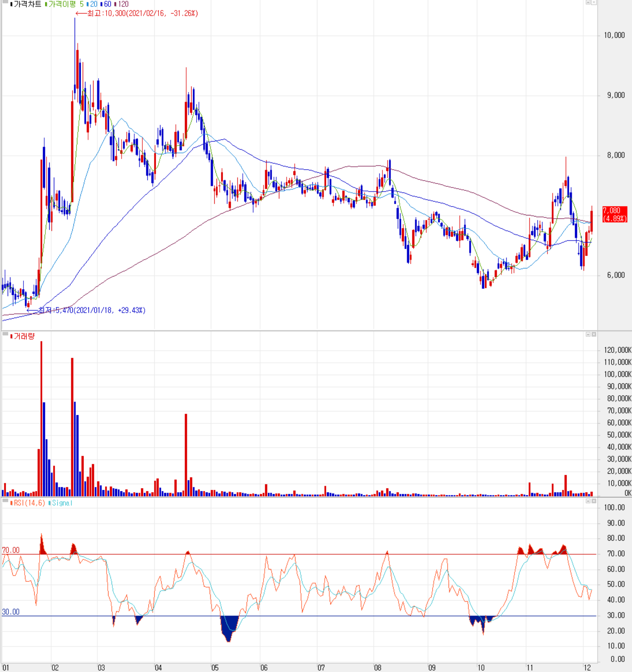Viewport: 632px width, 672px height.
Task: Click the 100.00 RSI axis label
Action: (614, 507)
